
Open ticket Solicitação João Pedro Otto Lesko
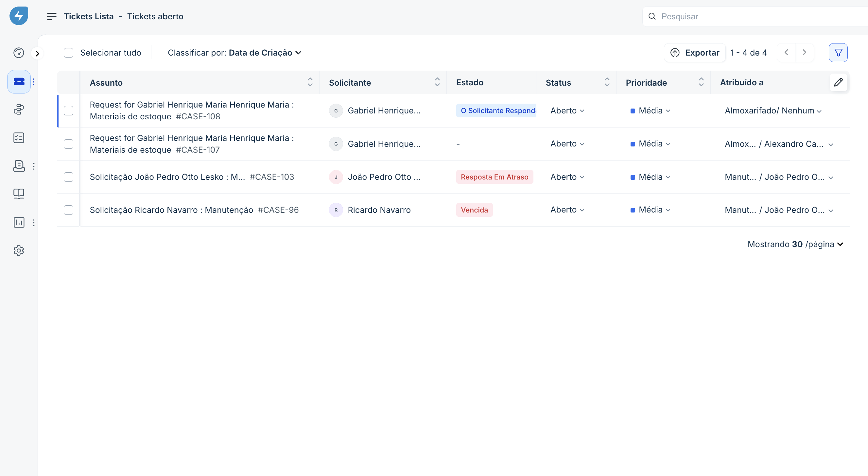pyautogui.click(x=167, y=177)
